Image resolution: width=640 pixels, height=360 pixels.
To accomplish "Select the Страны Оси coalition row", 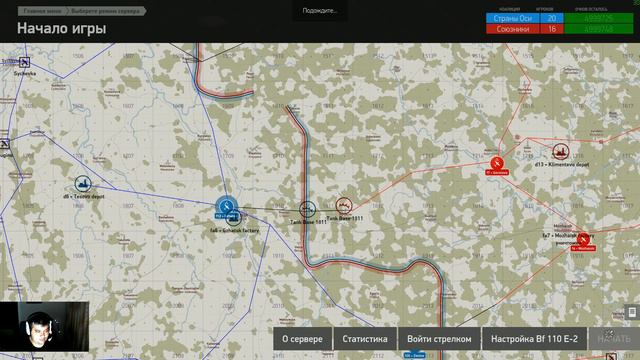I will tap(513, 18).
